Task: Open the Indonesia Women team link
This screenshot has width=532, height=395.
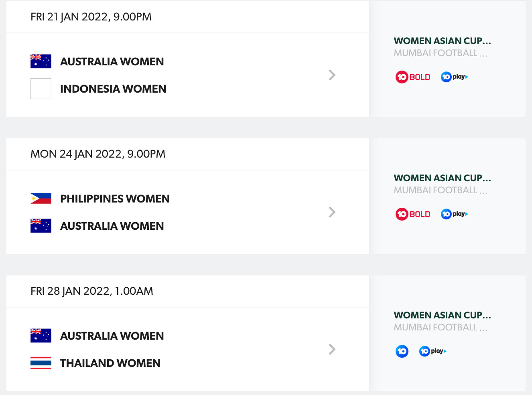Action: (x=113, y=89)
